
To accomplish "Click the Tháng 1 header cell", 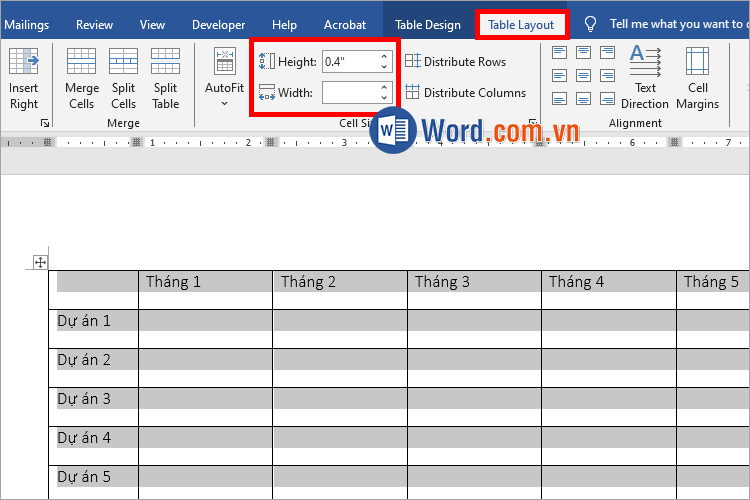I will pyautogui.click(x=205, y=289).
